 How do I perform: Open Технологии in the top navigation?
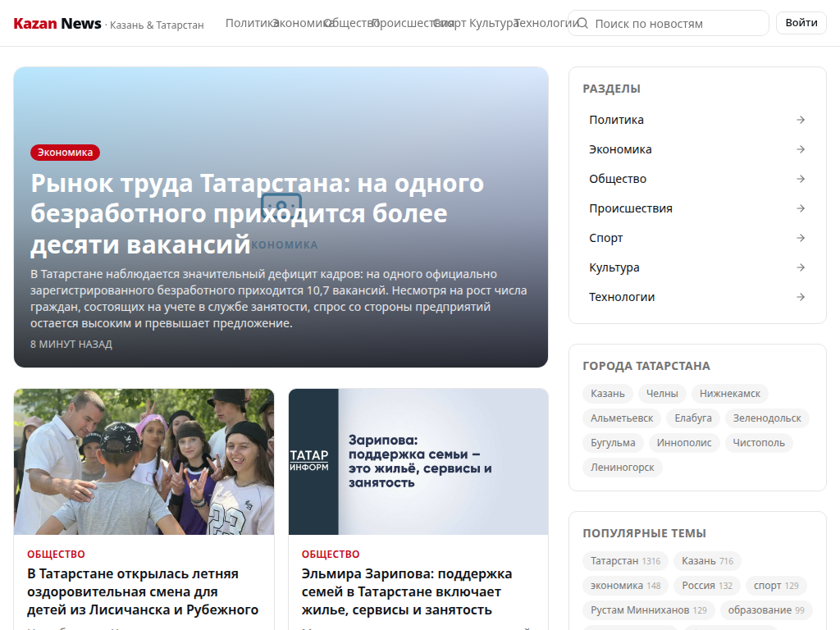[546, 23]
